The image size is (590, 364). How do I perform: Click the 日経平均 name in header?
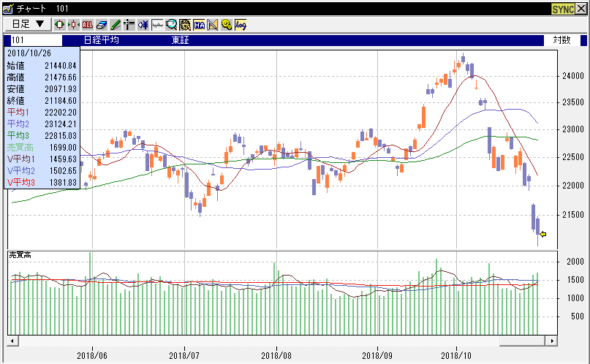point(102,40)
